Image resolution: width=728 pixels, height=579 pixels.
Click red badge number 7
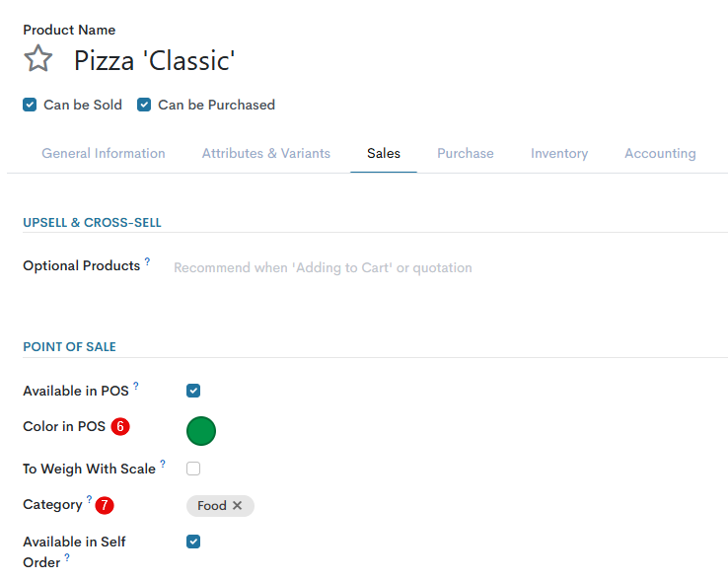pyautogui.click(x=105, y=505)
